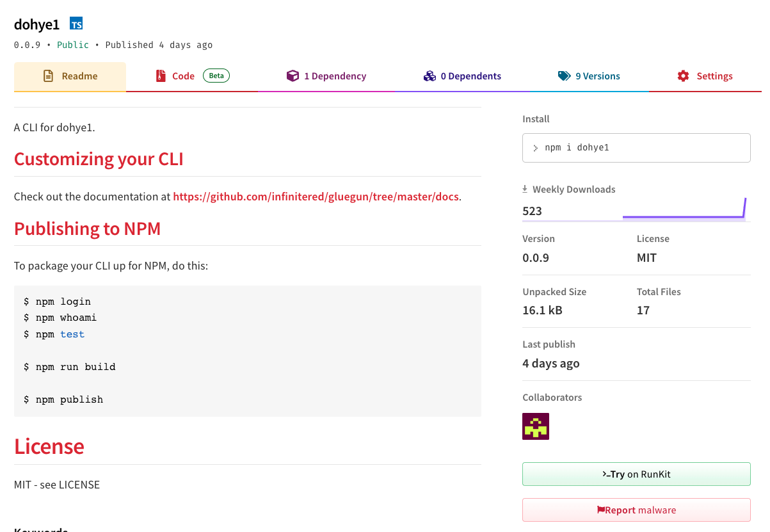Open the Readme tab
This screenshot has width=770, height=532.
pyautogui.click(x=70, y=76)
